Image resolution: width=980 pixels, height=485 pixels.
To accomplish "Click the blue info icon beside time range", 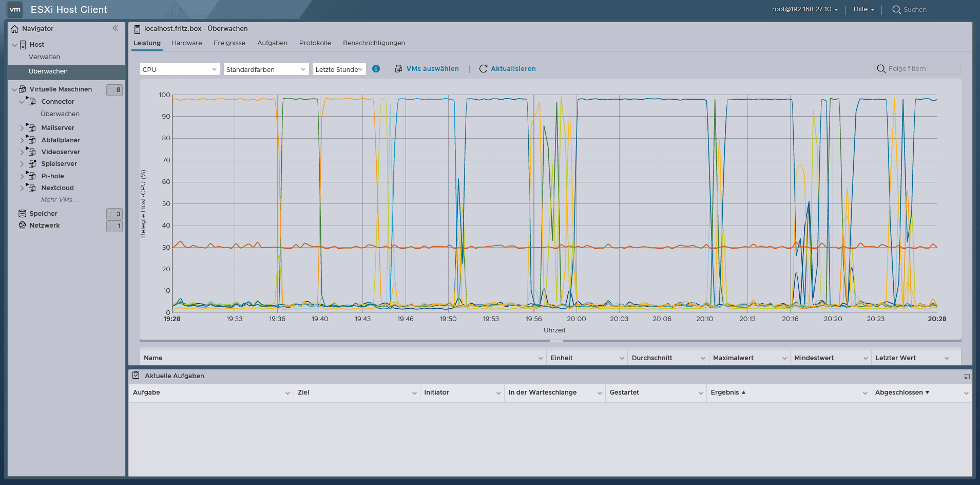I will click(376, 68).
